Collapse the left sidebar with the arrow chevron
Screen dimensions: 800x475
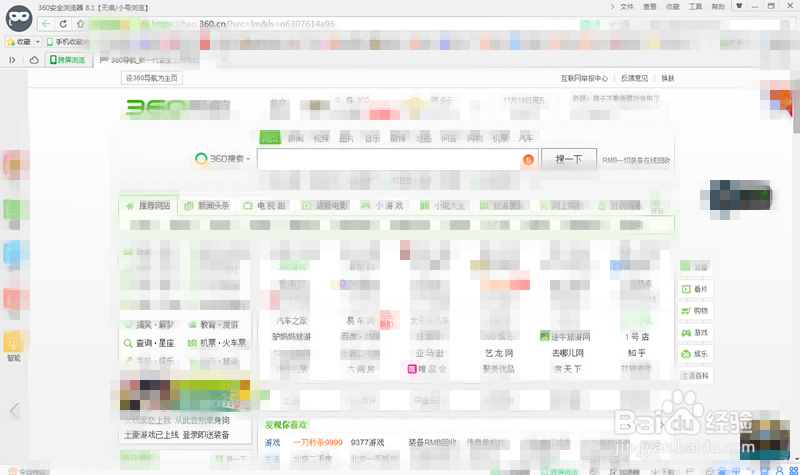pyautogui.click(x=14, y=411)
